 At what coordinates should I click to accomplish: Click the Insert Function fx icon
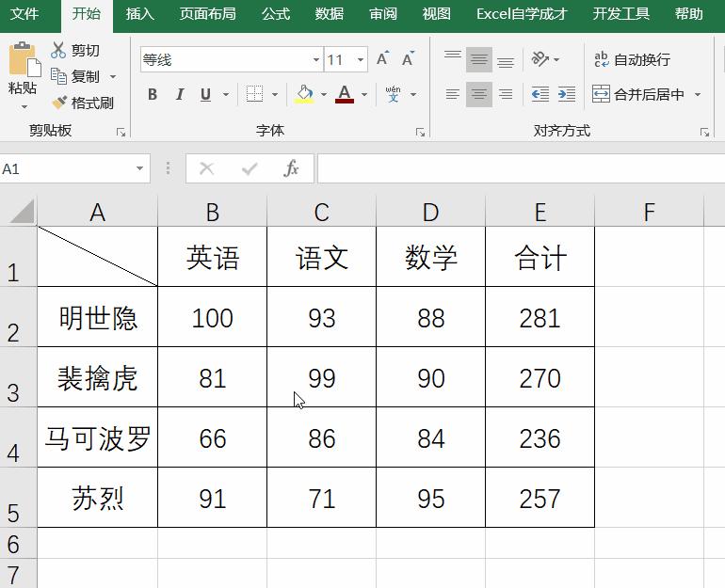tap(291, 168)
